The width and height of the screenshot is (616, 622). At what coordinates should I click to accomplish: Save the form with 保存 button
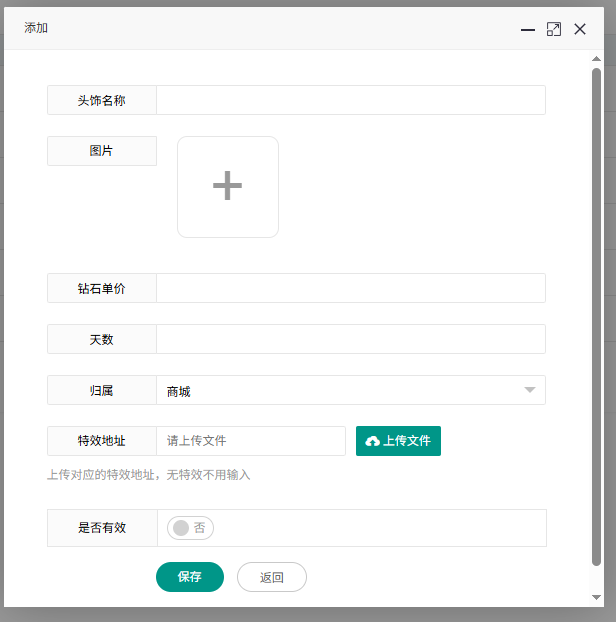tap(189, 577)
